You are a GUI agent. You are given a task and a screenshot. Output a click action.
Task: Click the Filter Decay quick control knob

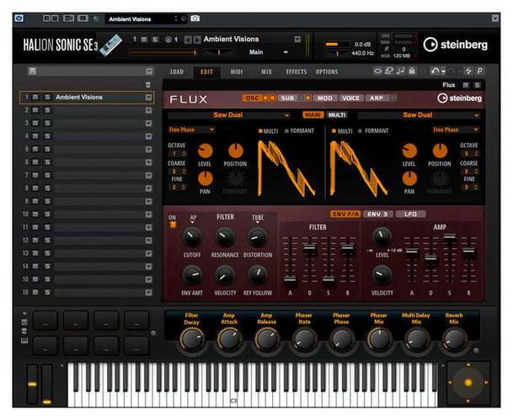pos(192,339)
